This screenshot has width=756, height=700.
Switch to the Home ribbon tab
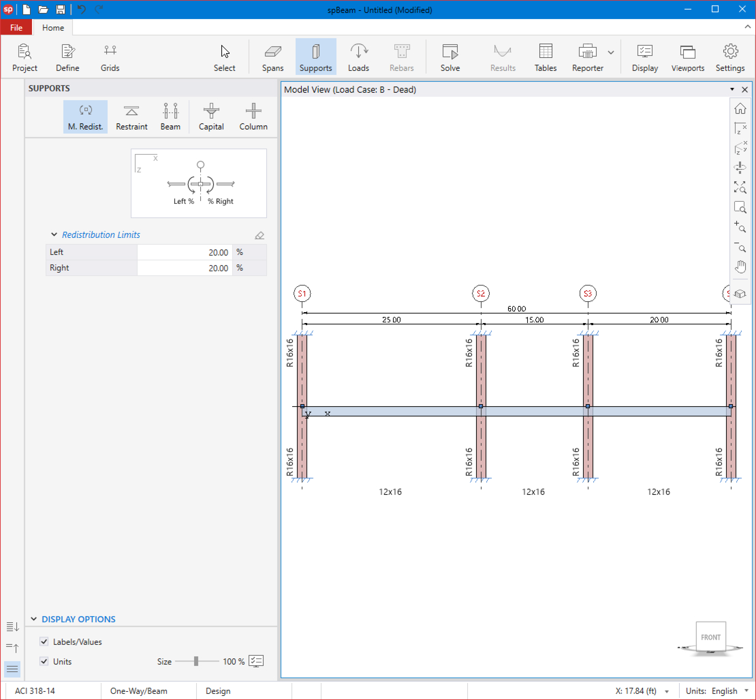point(53,28)
